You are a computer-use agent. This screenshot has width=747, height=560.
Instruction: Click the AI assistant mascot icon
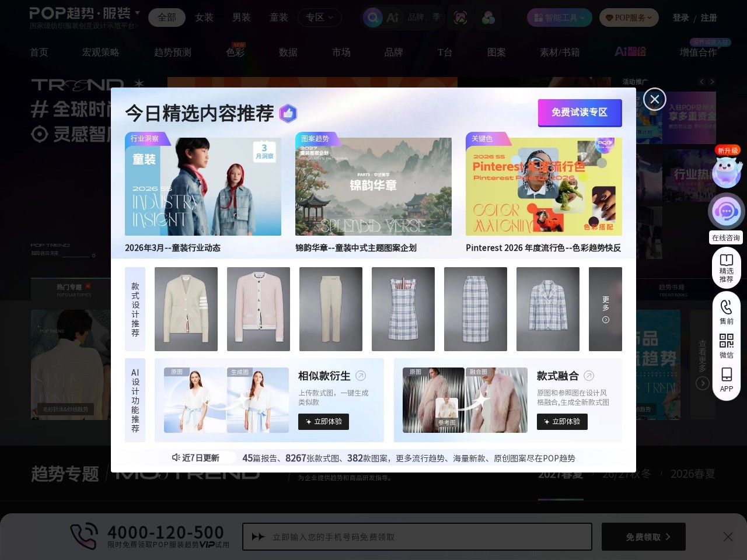click(727, 171)
